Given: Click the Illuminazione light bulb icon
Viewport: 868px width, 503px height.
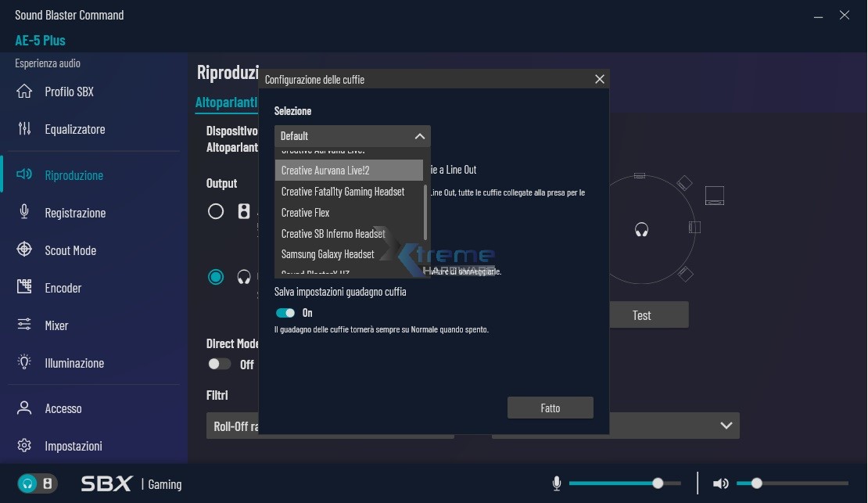Looking at the screenshot, I should tap(24, 363).
